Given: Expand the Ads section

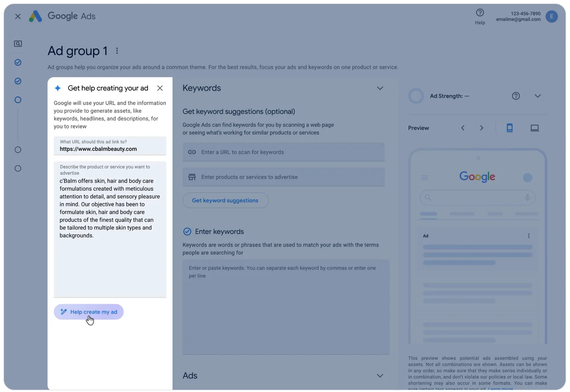Looking at the screenshot, I should (x=380, y=376).
